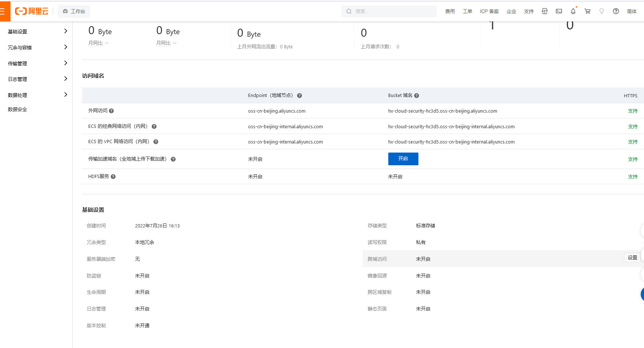Open the 支持 menu in top bar
This screenshot has height=348, width=644.
click(529, 11)
